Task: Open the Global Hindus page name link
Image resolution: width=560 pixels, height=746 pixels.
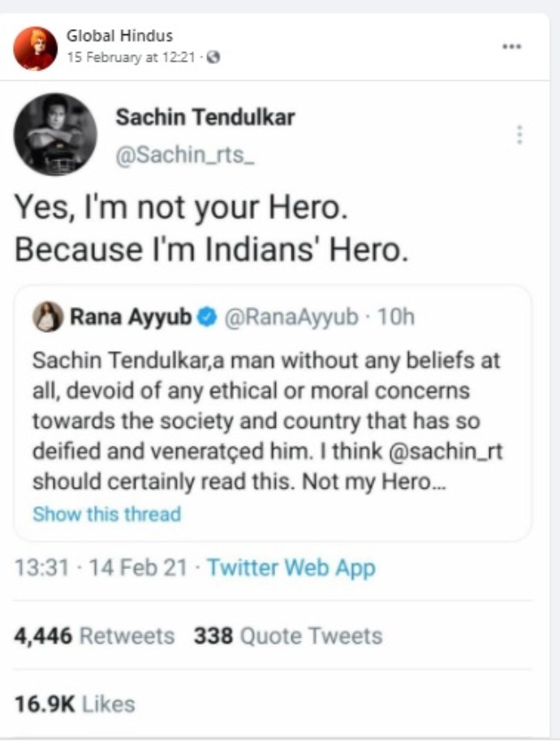Action: coord(119,37)
